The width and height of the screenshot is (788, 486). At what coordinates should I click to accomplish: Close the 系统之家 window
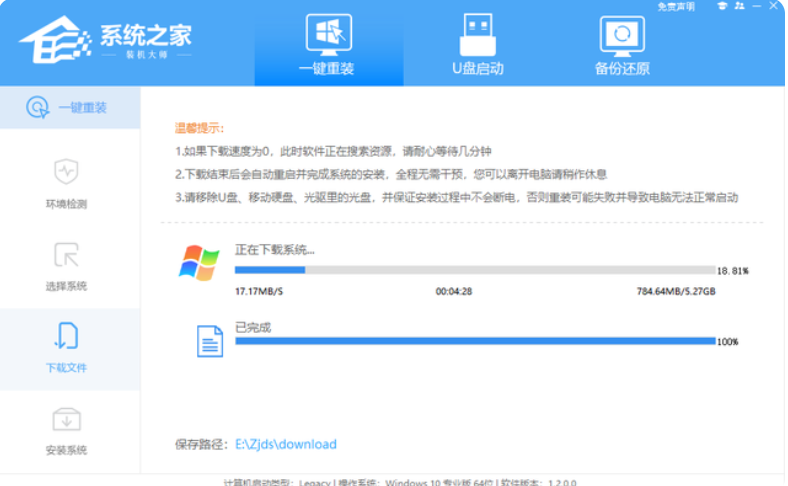[773, 6]
